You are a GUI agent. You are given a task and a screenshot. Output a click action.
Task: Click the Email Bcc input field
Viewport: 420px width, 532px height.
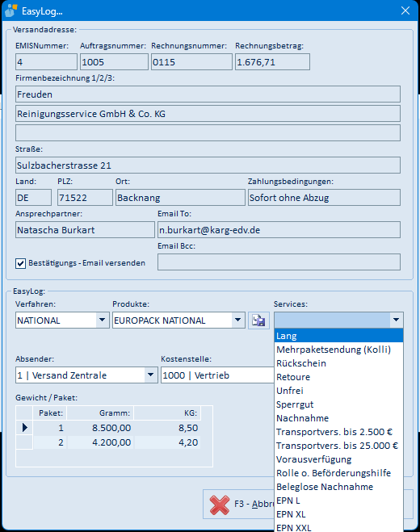pos(279,262)
